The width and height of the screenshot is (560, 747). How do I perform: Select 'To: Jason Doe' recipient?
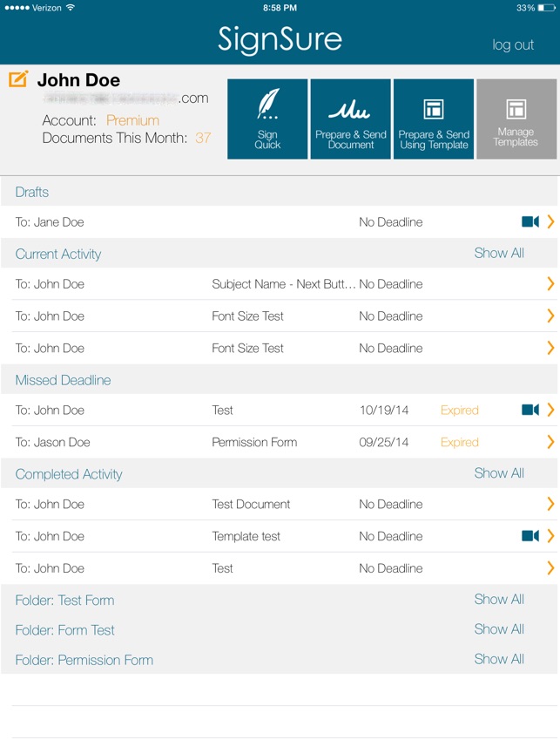click(x=52, y=442)
